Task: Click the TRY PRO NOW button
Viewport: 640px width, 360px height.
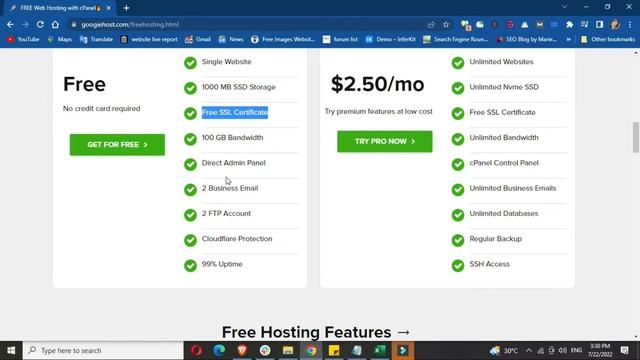Action: tap(384, 141)
